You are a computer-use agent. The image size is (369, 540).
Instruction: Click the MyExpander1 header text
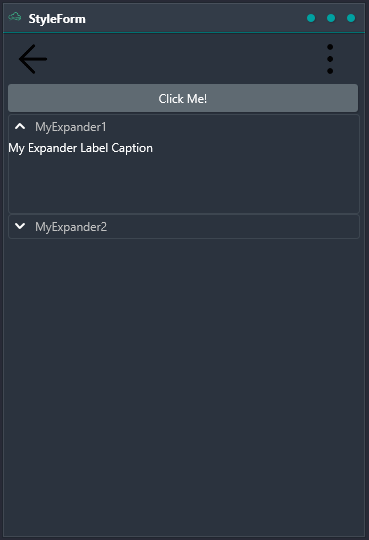(71, 127)
